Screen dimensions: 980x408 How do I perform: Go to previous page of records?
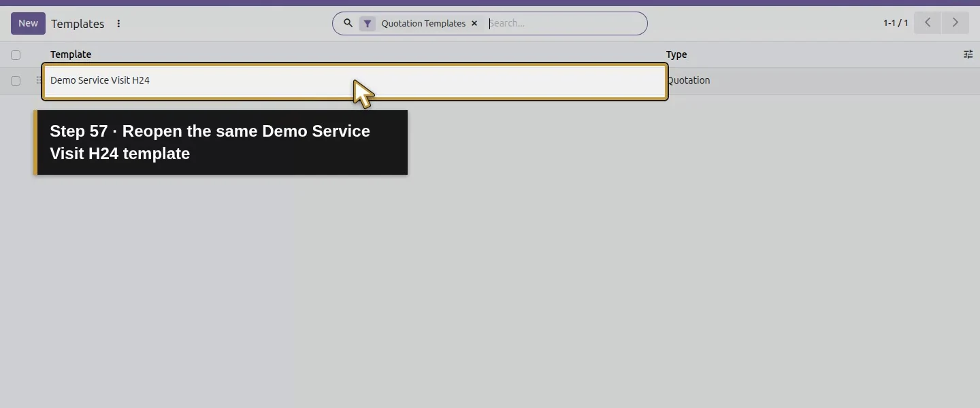coord(927,23)
